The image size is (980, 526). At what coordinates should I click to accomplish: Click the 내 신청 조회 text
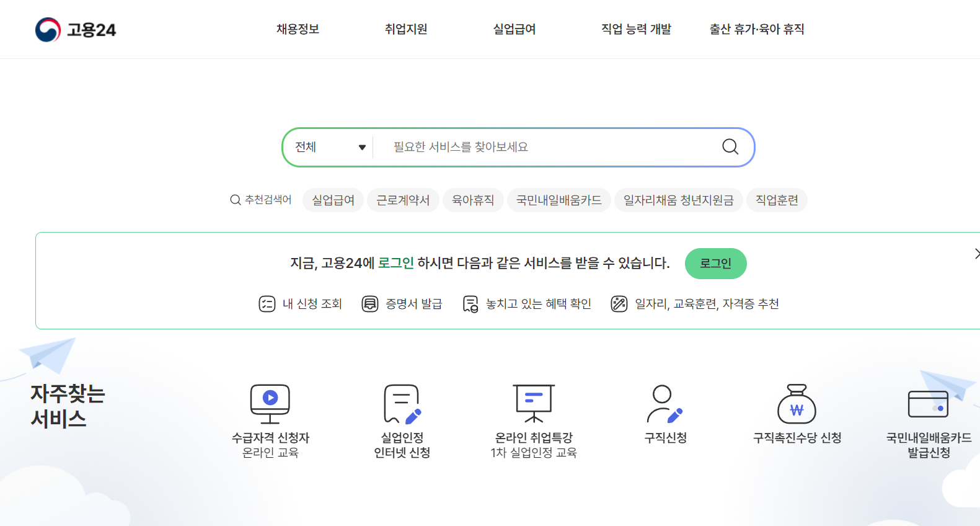click(312, 304)
